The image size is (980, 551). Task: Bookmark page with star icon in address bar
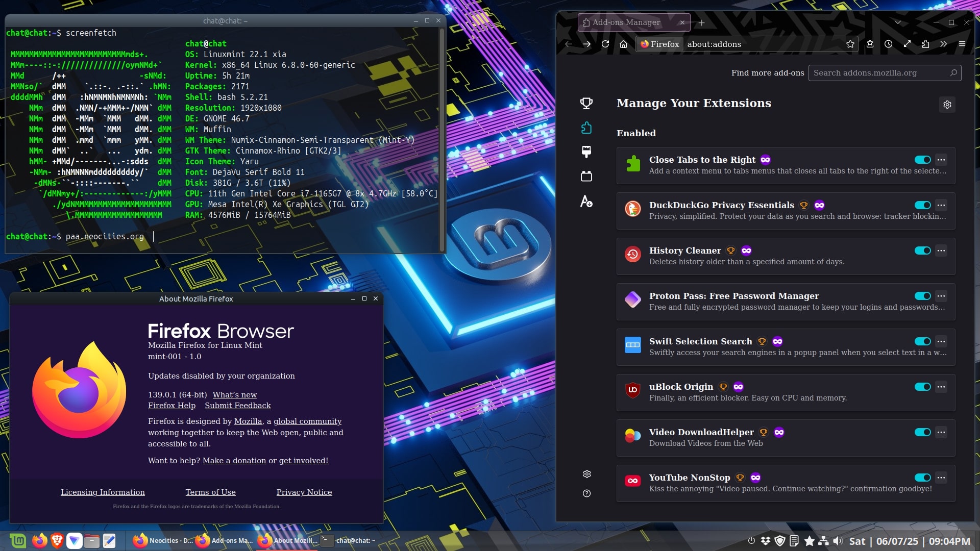click(850, 44)
